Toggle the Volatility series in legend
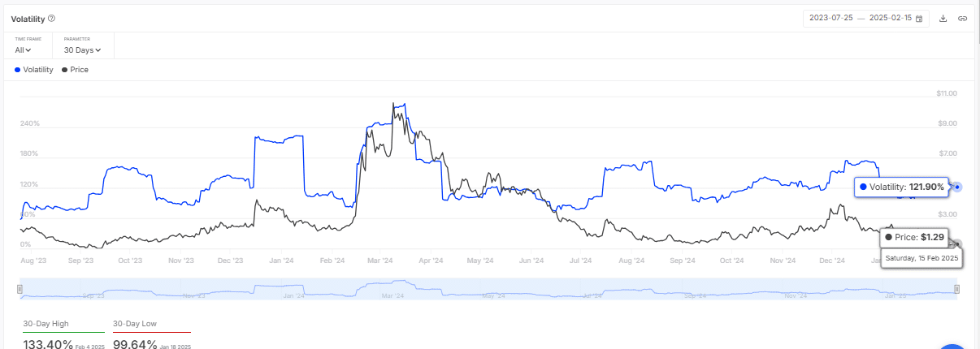 click(34, 70)
